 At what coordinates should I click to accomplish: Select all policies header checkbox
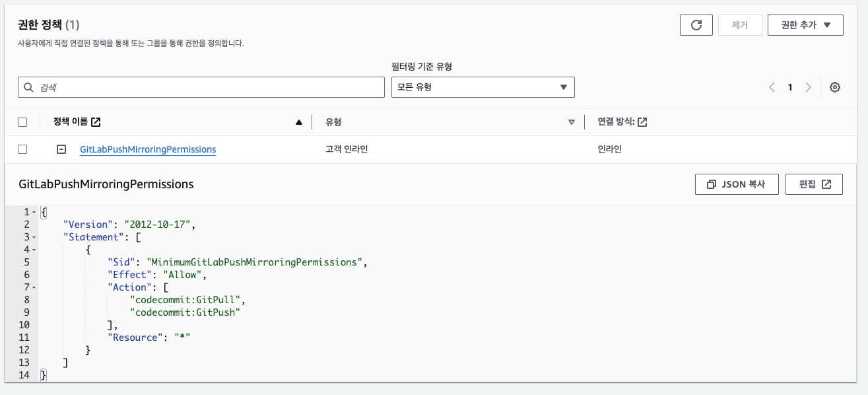(x=22, y=122)
